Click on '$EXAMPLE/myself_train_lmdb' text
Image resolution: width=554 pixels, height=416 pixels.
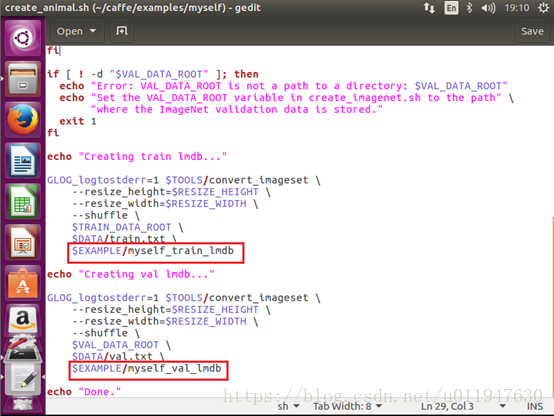[153, 251]
